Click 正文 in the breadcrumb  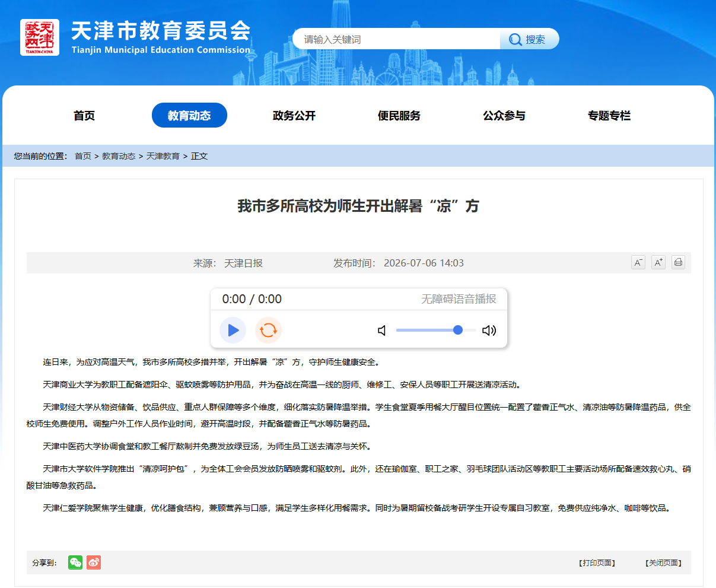tap(199, 156)
